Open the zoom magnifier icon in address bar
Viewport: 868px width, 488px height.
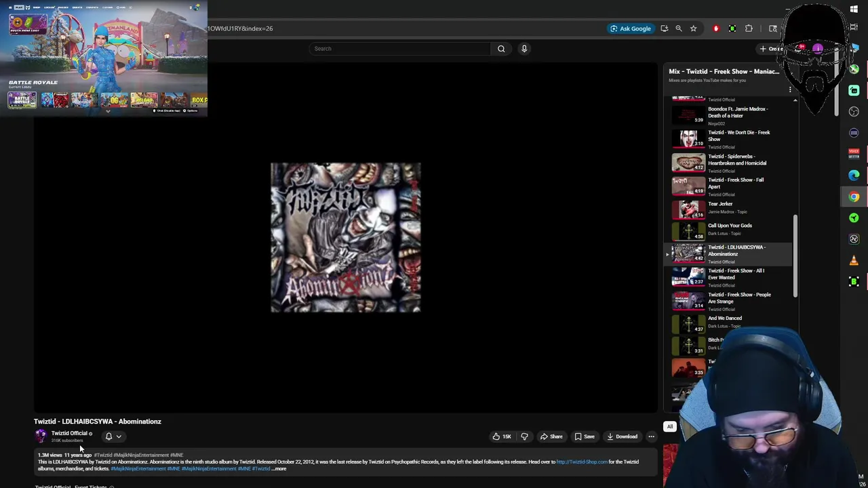coord(679,28)
